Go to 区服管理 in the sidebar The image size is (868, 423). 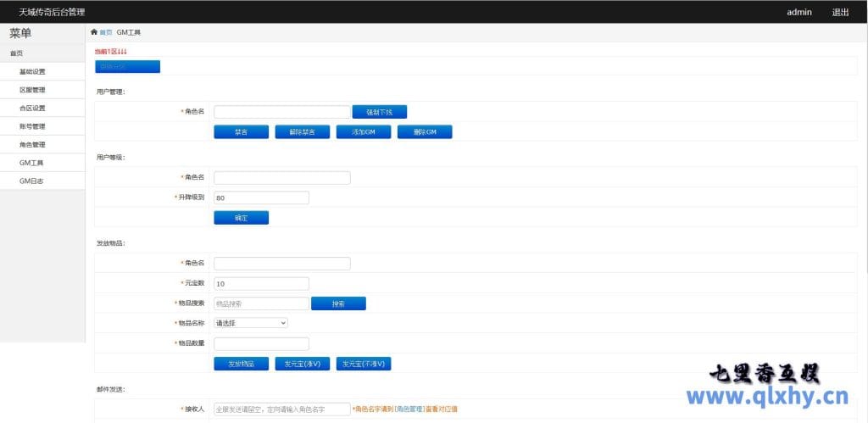tap(32, 90)
